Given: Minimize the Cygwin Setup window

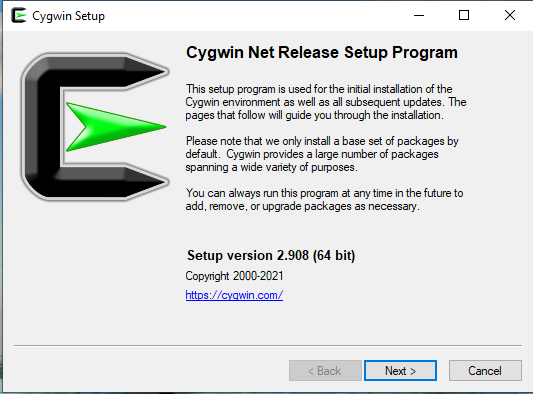Looking at the screenshot, I should point(419,15).
